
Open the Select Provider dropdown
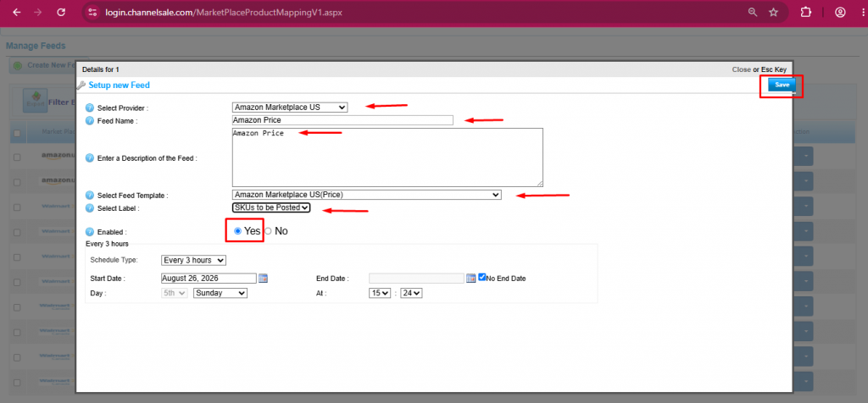click(x=290, y=108)
